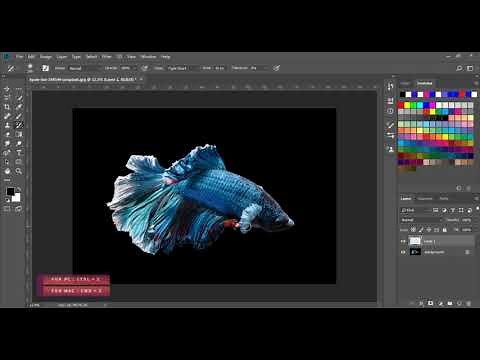Select the Crop tool
The image size is (480, 360).
[7, 107]
